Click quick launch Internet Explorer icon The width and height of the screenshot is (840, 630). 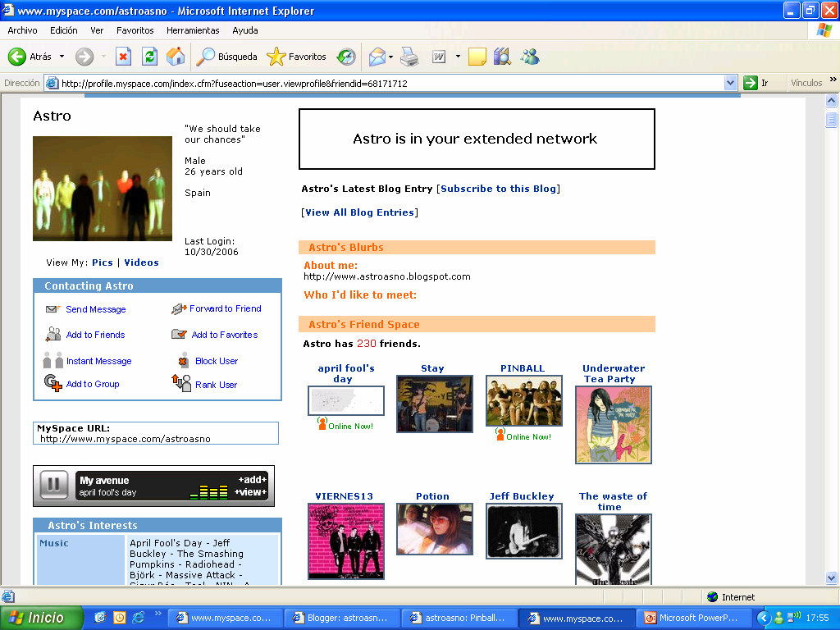pyautogui.click(x=138, y=618)
